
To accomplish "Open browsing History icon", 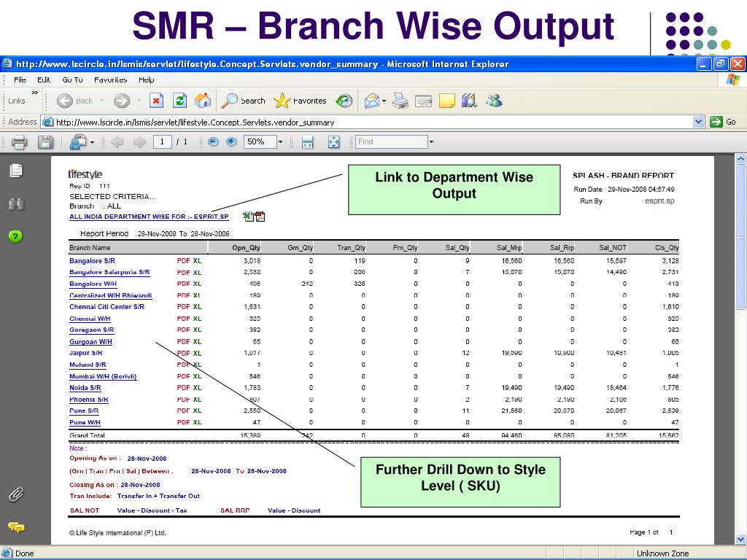I will point(344,101).
